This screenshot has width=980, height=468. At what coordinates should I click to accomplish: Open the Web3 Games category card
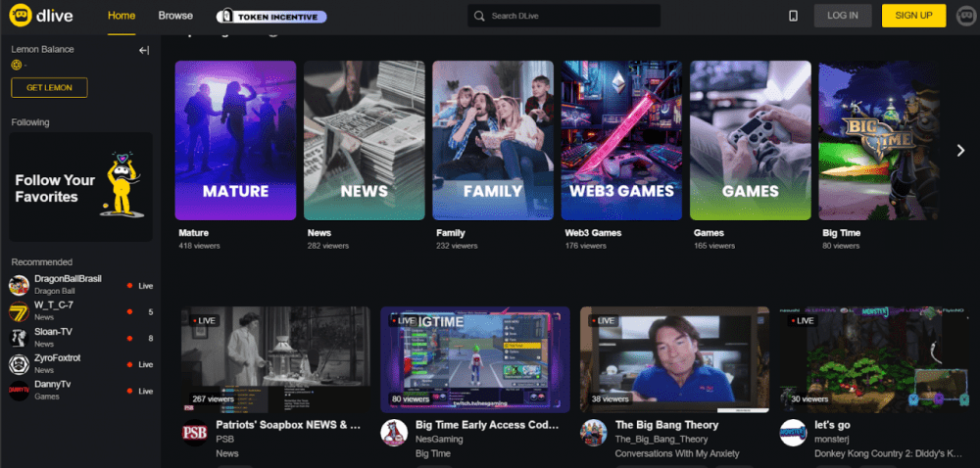622,140
